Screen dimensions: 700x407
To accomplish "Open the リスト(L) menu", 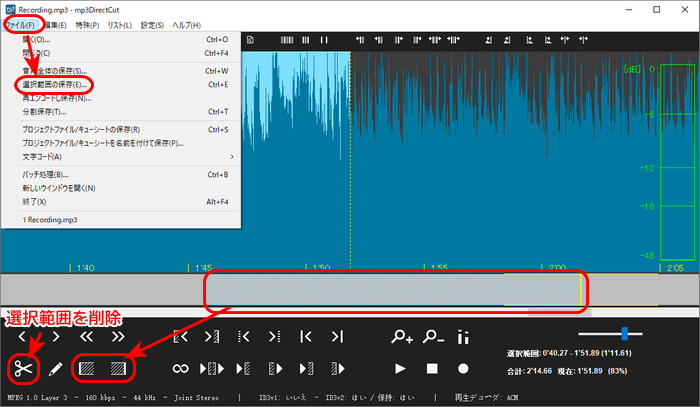I will (120, 25).
